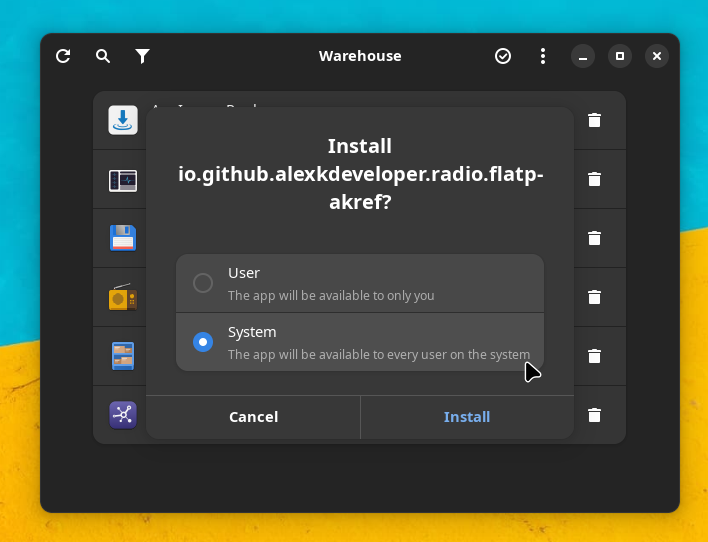
Task: Select the orange radio app icon
Action: [x=123, y=297]
